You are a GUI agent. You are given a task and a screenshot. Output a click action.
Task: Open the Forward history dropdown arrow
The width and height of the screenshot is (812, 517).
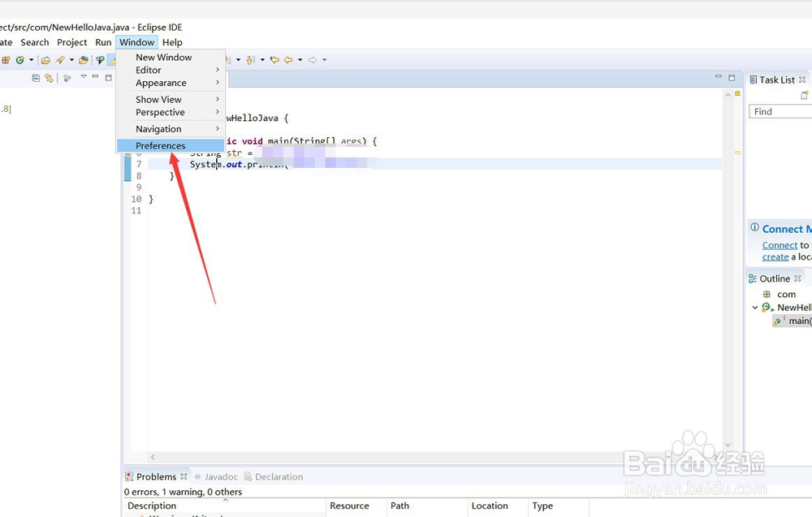coord(324,60)
